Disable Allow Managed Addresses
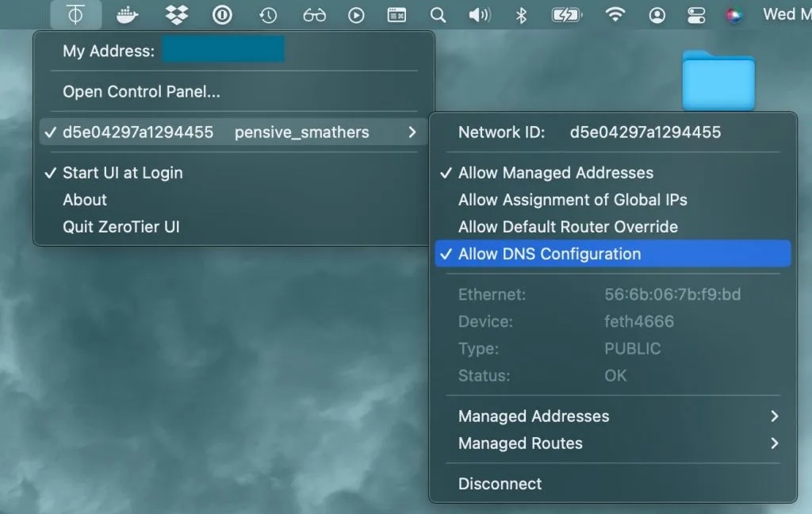Viewport: 812px width, 514px height. [x=613, y=173]
